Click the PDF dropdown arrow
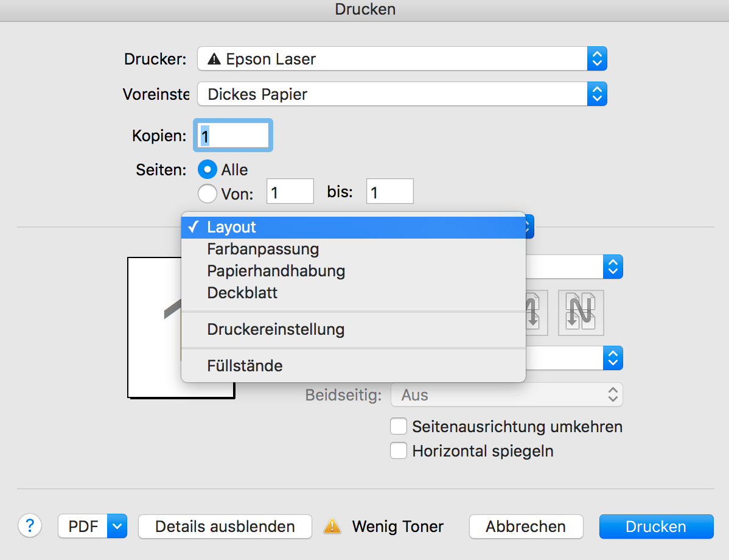 click(x=117, y=526)
